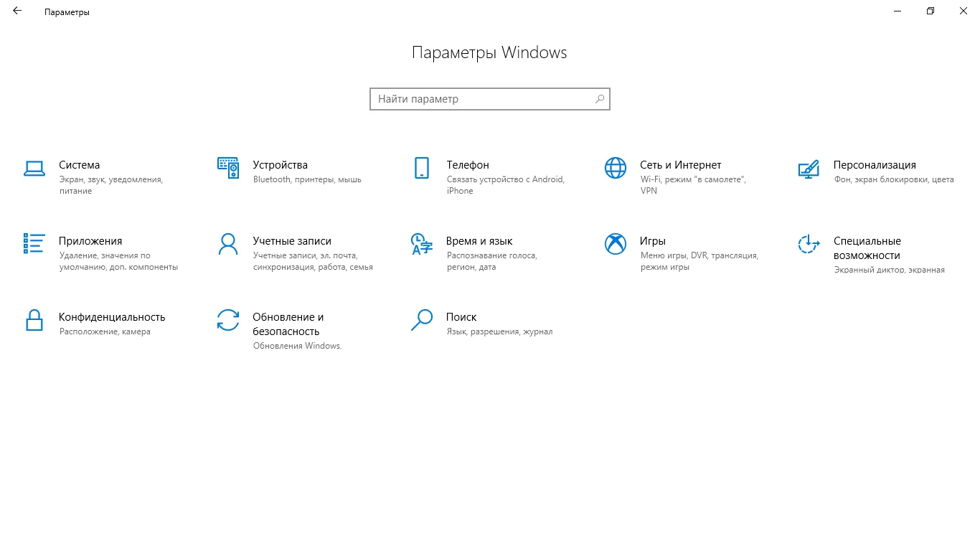This screenshot has height=551, width=980.
Task: Click the dashed clock icon for Специальные возможности
Action: click(809, 244)
